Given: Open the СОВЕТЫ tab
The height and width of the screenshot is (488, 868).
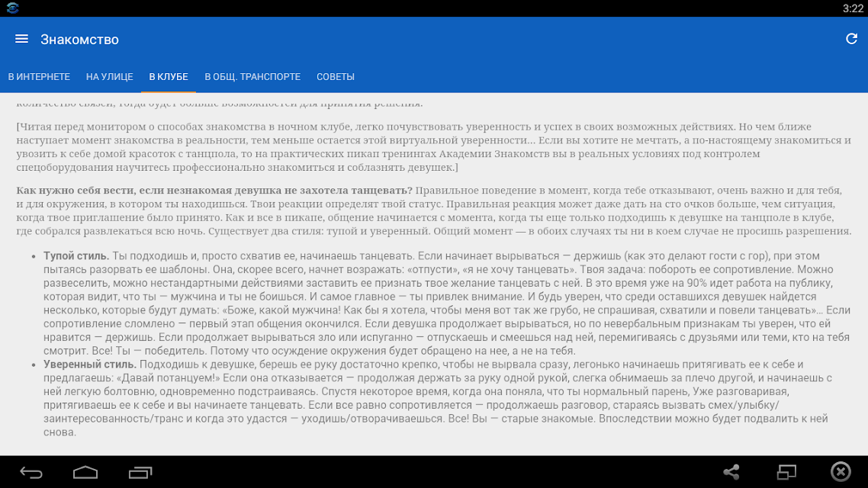Looking at the screenshot, I should point(336,77).
